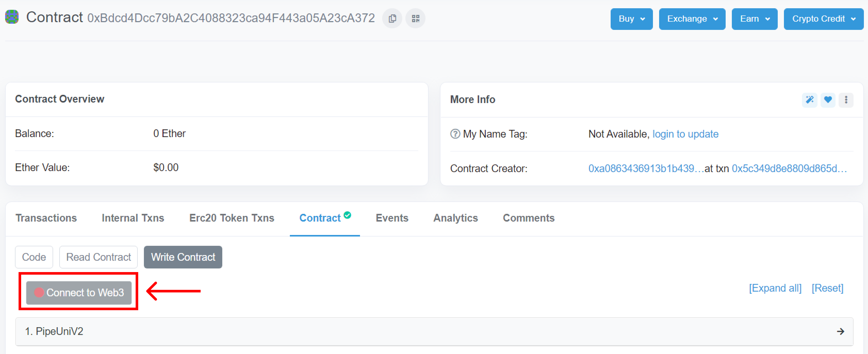Viewport: 868px width, 354px height.
Task: Open Read Contract section
Action: click(x=99, y=257)
